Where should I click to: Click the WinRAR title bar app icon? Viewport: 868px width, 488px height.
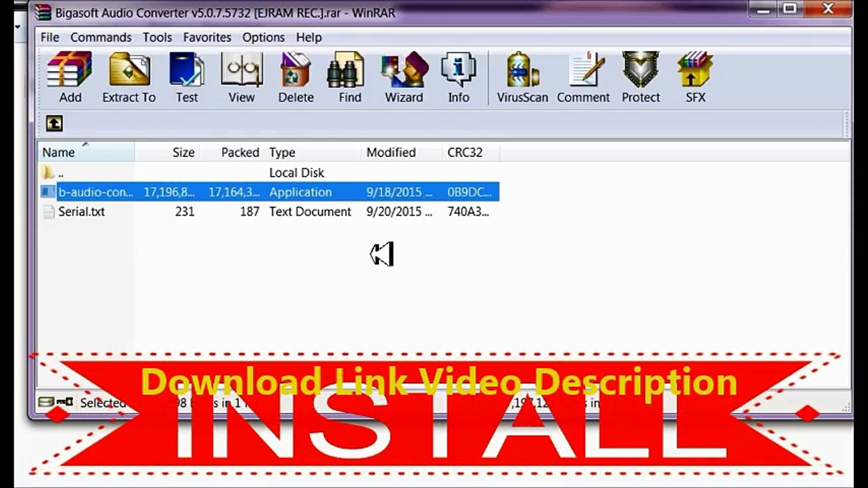point(43,13)
